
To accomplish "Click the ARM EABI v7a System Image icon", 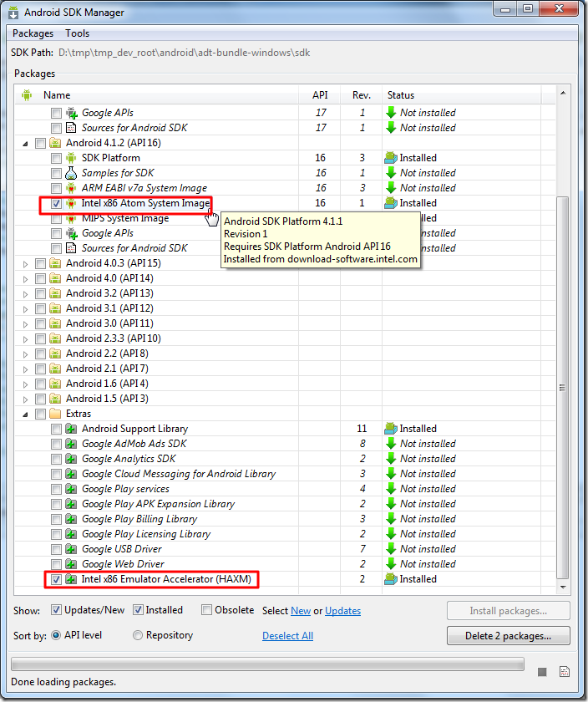I will (71, 188).
